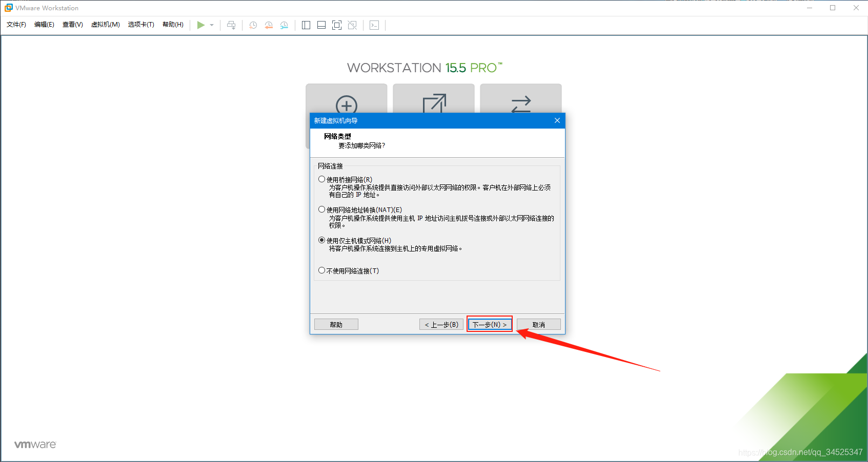Open the 文件(F) menu
This screenshot has width=868, height=462.
coord(16,25)
